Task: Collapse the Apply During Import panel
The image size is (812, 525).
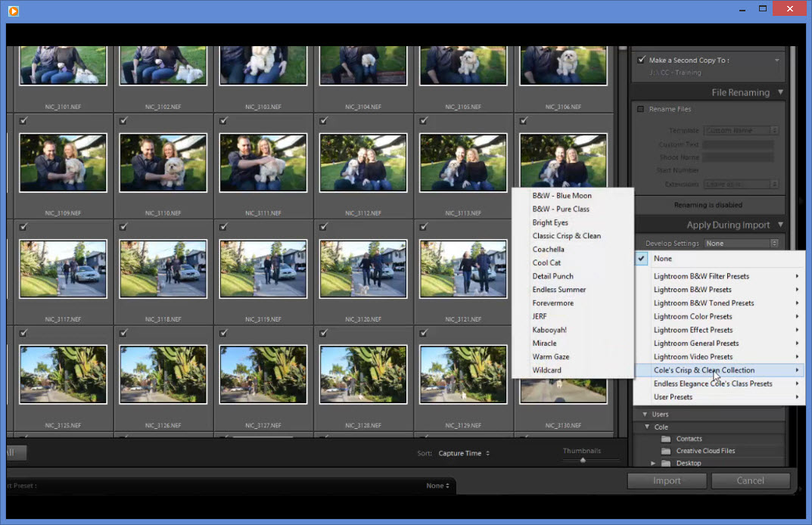Action: pos(780,225)
